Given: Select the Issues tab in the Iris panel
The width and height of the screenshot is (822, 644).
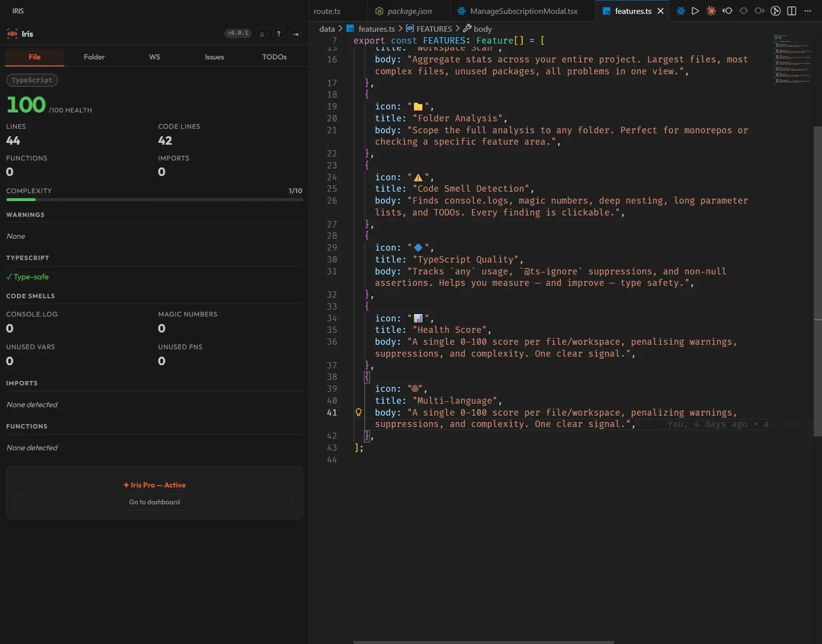Looking at the screenshot, I should point(214,57).
